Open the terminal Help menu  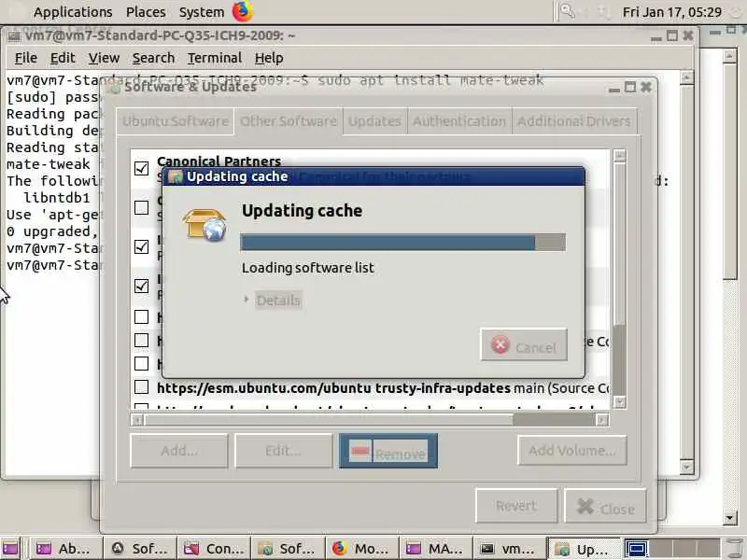[x=269, y=58]
